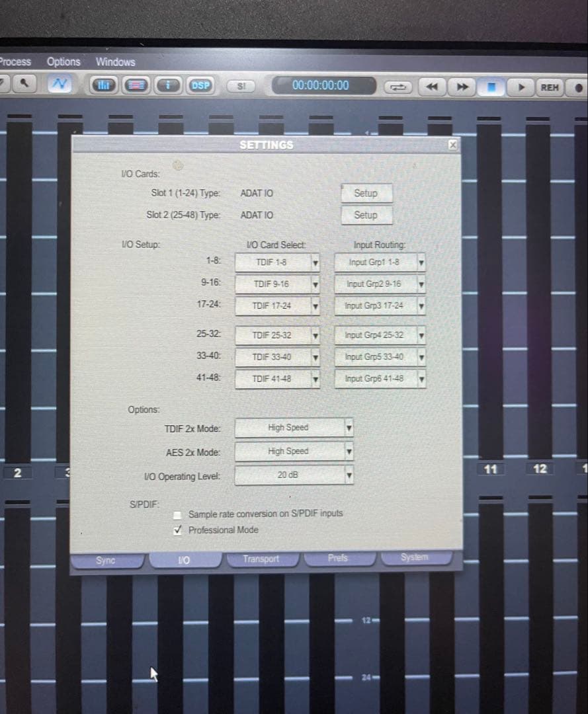The height and width of the screenshot is (714, 588).
Task: Open the I/O Operating Level dropdown
Action: (x=349, y=475)
